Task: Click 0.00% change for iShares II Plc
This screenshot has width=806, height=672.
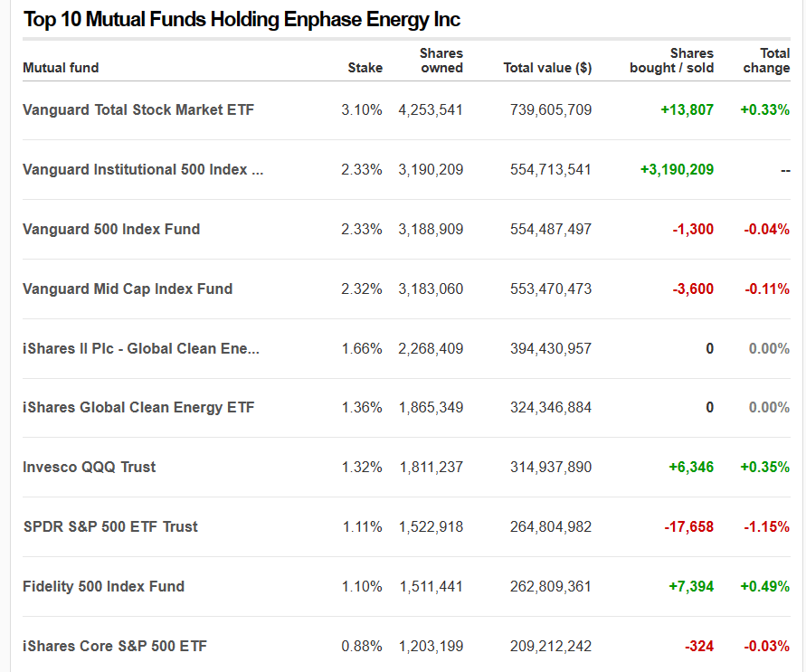Action: (769, 348)
